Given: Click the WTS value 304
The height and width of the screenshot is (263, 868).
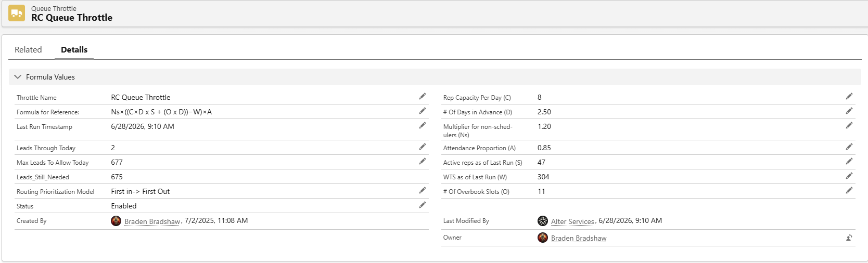Looking at the screenshot, I should pyautogui.click(x=543, y=177).
